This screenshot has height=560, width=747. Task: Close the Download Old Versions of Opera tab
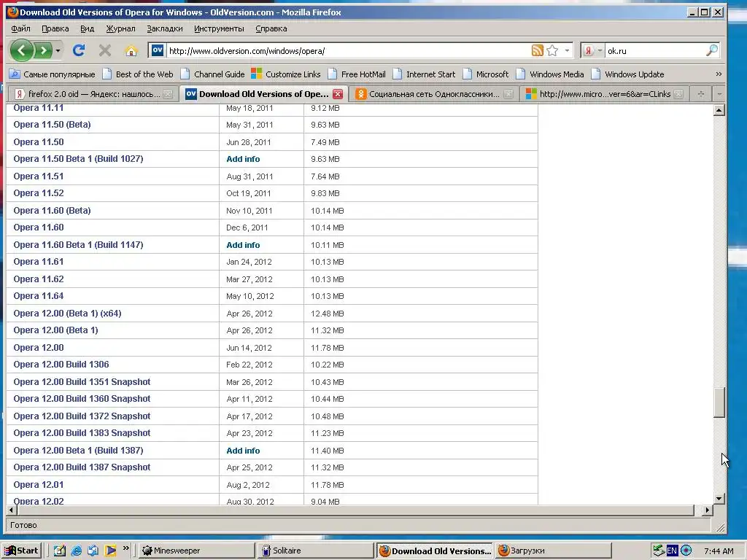[x=337, y=94]
